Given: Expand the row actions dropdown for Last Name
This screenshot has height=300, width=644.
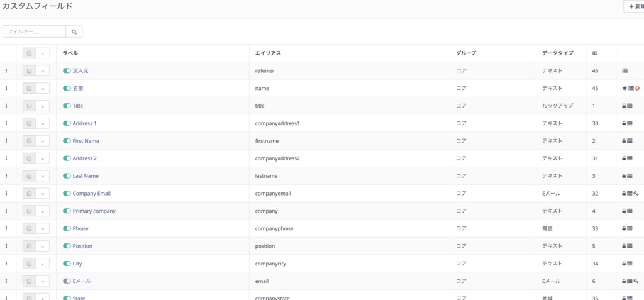Looking at the screenshot, I should pos(43,176).
